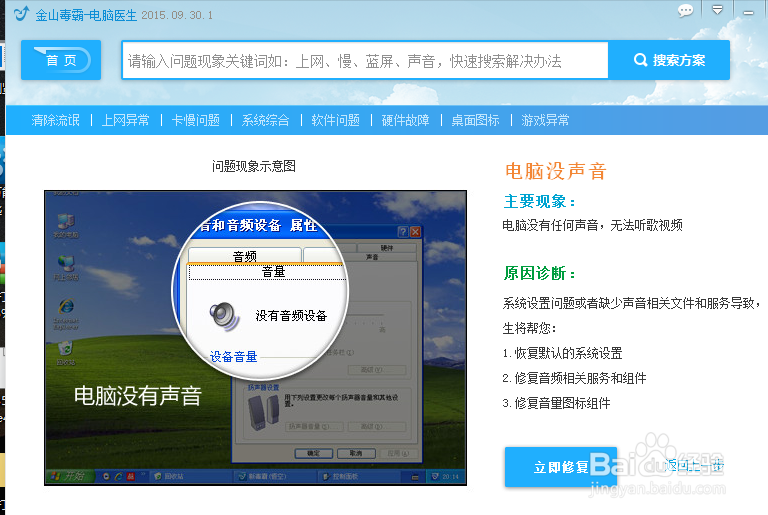Minimize the 电脑医生 window

(748, 13)
